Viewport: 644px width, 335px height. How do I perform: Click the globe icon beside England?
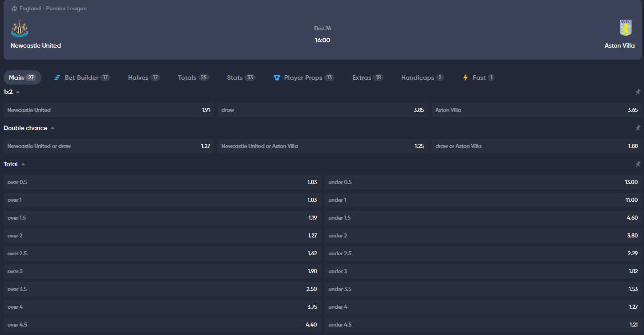click(14, 8)
